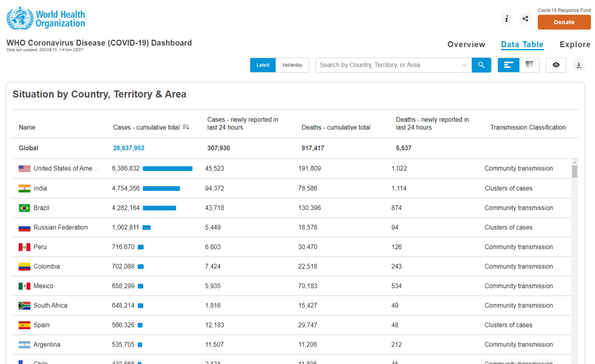Image resolution: width=595 pixels, height=364 pixels.
Task: Click the Spain flag icon
Action: (x=24, y=325)
